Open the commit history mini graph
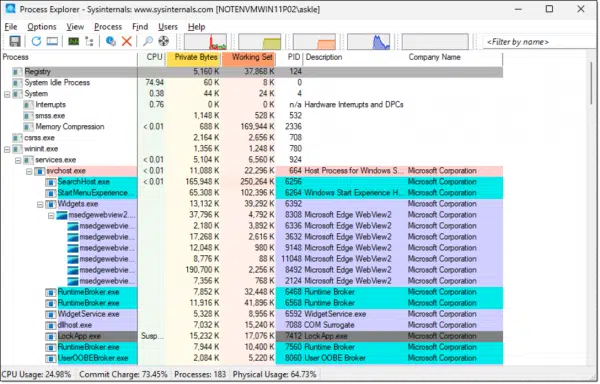The image size is (600, 384). (x=260, y=42)
